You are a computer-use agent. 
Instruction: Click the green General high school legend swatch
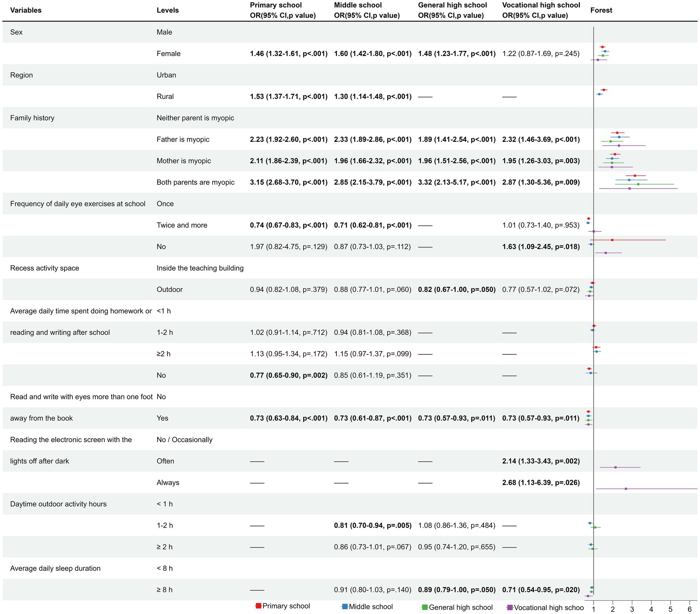click(425, 607)
